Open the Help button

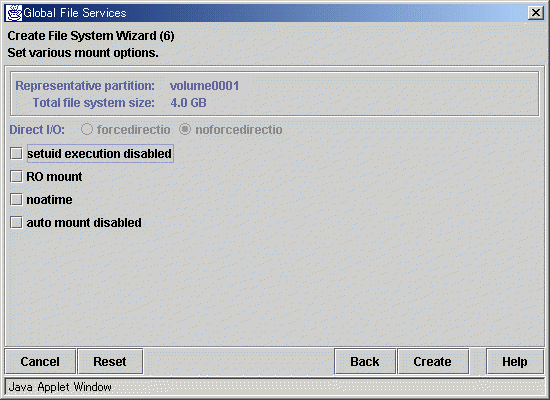point(515,361)
